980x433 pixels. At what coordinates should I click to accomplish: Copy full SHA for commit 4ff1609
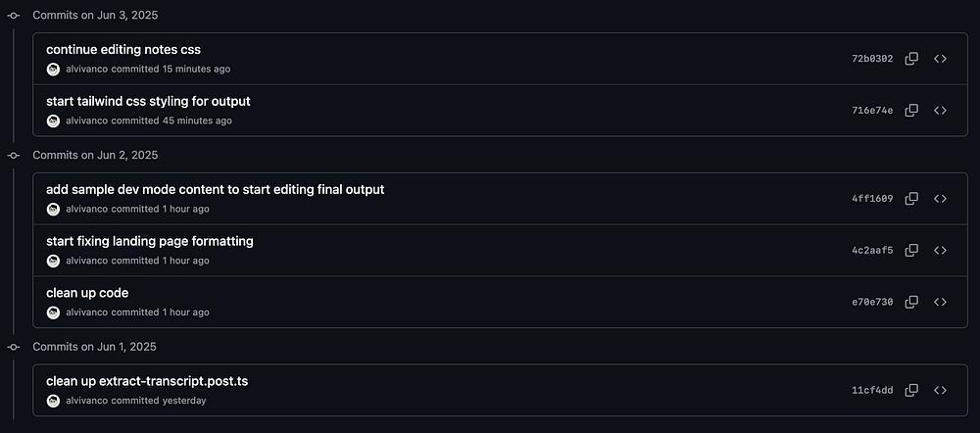pos(911,199)
